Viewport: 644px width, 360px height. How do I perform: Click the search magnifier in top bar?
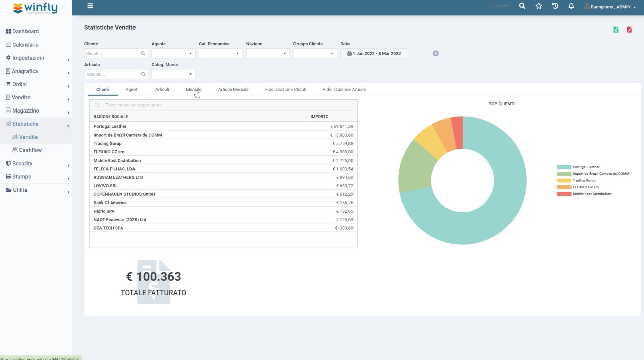[x=522, y=6]
